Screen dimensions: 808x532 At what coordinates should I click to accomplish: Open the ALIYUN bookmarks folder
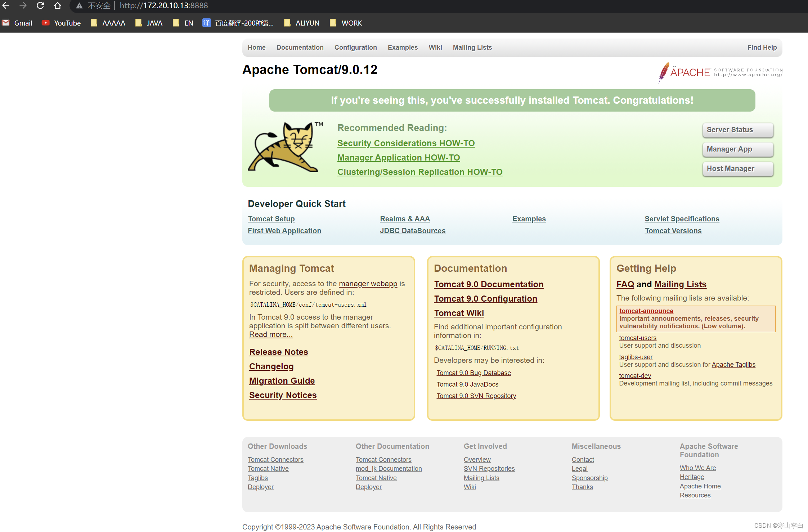(302, 23)
